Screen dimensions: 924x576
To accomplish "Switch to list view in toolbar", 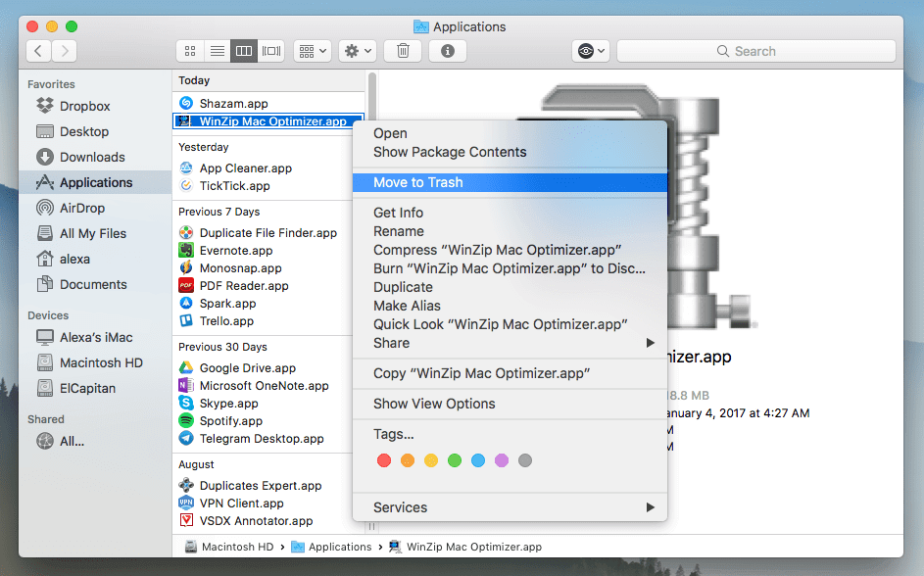I will pos(218,51).
